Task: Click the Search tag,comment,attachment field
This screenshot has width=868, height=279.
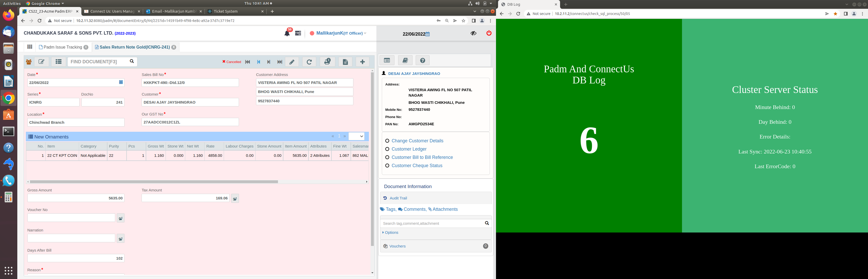Action: point(432,223)
